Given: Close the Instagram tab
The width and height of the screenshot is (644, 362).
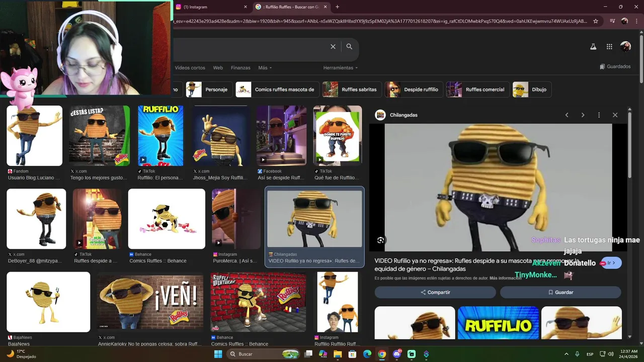Looking at the screenshot, I should pos(246,7).
